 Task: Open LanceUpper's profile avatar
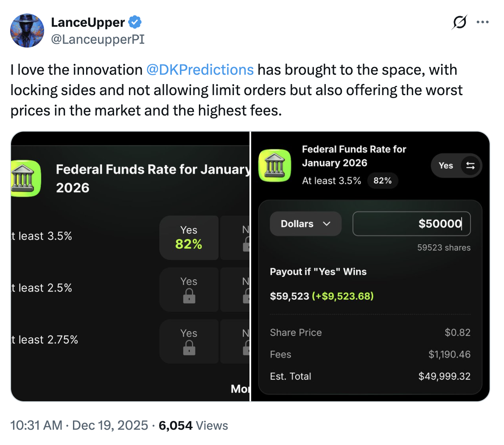point(27,31)
